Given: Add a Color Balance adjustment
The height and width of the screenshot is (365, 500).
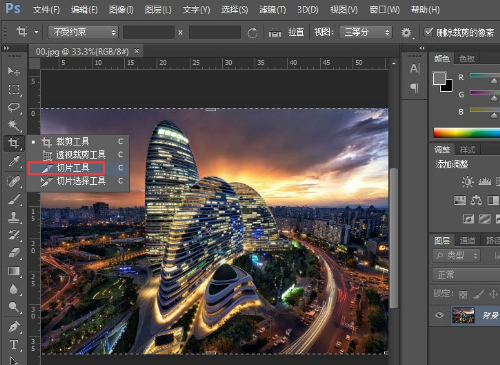Looking at the screenshot, I should click(x=476, y=200).
